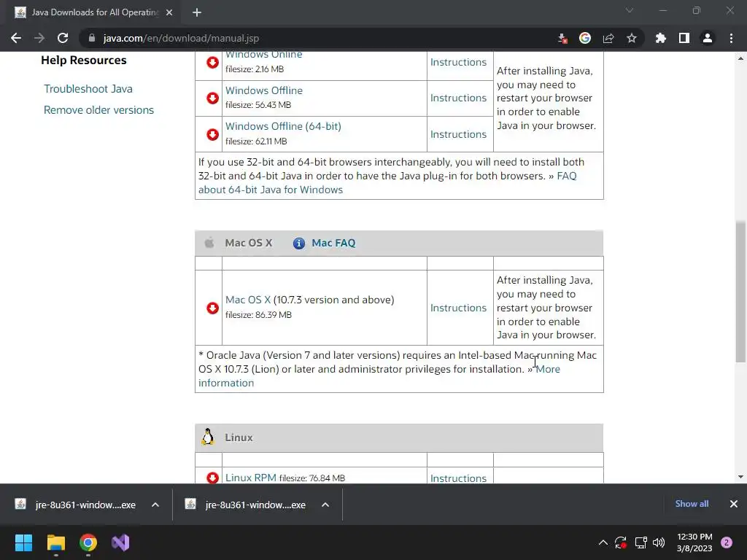747x560 pixels.
Task: Close the downloads bar
Action: pyautogui.click(x=734, y=504)
